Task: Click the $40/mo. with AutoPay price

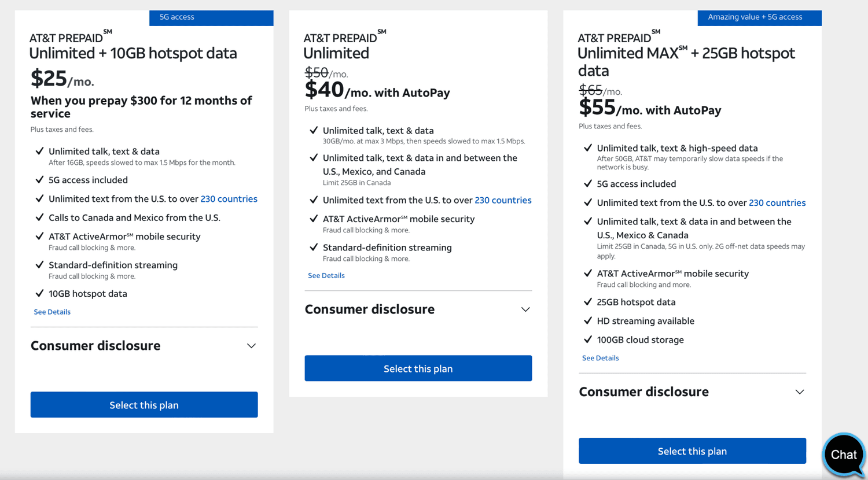Action: click(x=377, y=90)
